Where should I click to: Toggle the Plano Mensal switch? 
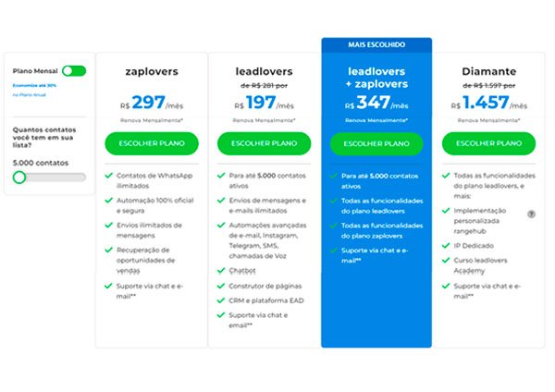click(x=74, y=71)
